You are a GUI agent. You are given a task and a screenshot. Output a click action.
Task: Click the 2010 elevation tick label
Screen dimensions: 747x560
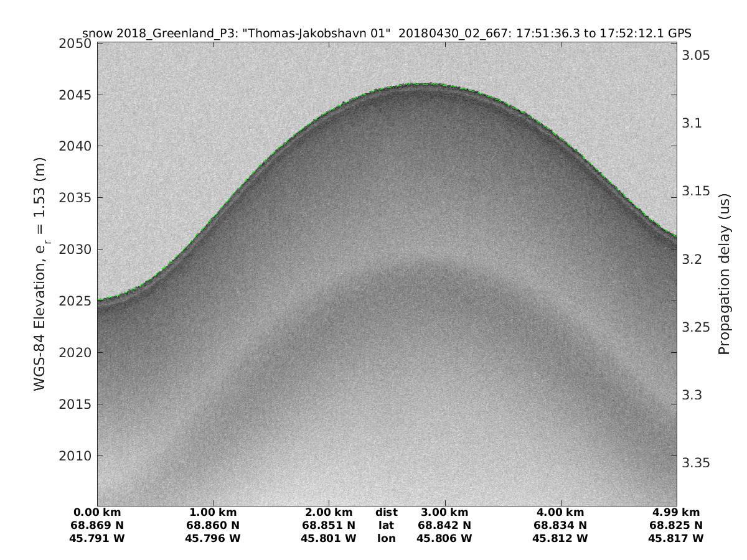pos(75,456)
